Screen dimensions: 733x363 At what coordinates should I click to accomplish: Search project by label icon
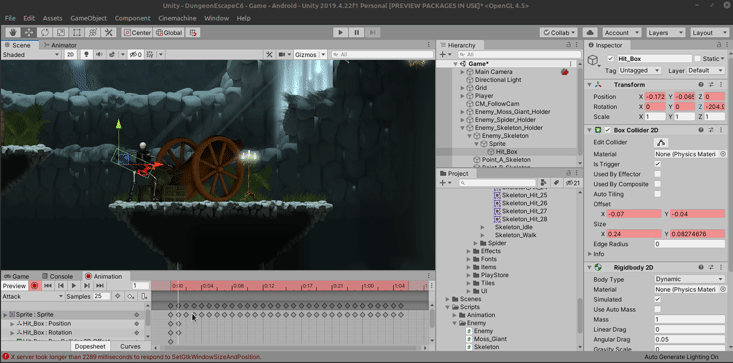pyautogui.click(x=557, y=183)
